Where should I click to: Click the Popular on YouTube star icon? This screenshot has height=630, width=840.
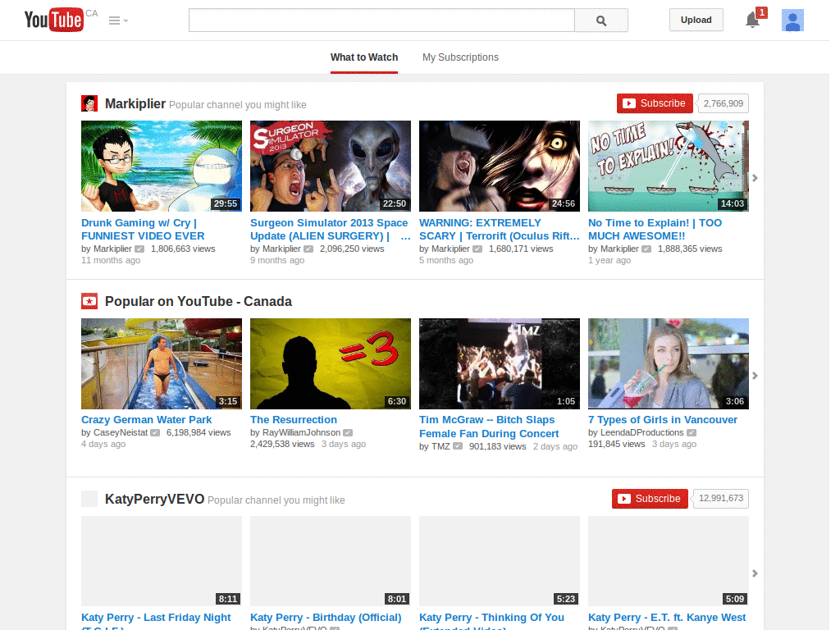coord(89,301)
